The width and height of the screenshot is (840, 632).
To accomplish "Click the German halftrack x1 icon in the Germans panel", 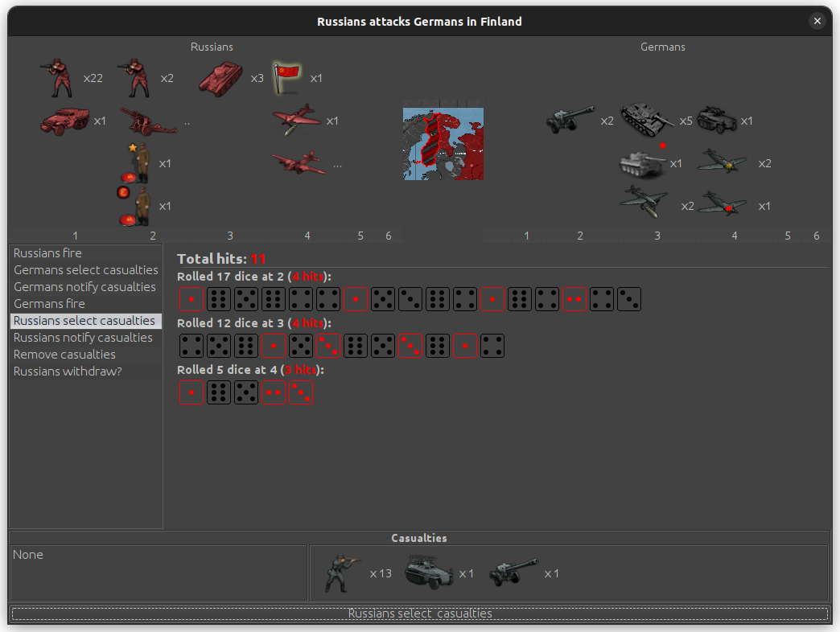I will (x=717, y=120).
